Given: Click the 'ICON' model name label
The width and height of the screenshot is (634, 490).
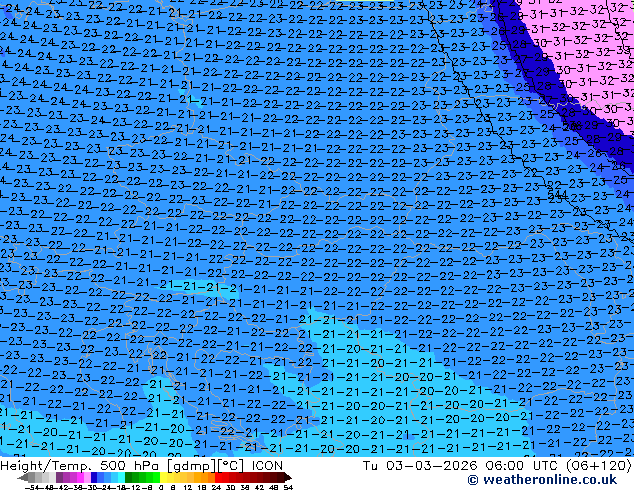Looking at the screenshot, I should (267, 466).
